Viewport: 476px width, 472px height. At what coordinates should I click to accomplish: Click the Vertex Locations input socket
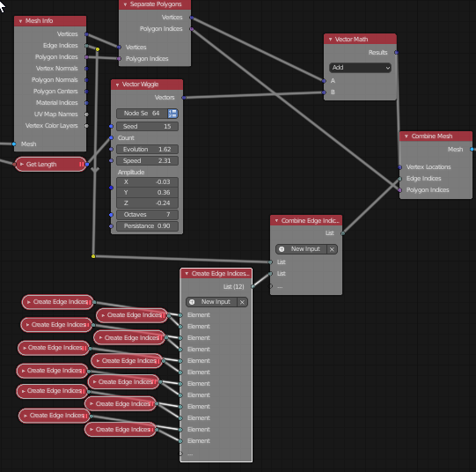pyautogui.click(x=399, y=167)
